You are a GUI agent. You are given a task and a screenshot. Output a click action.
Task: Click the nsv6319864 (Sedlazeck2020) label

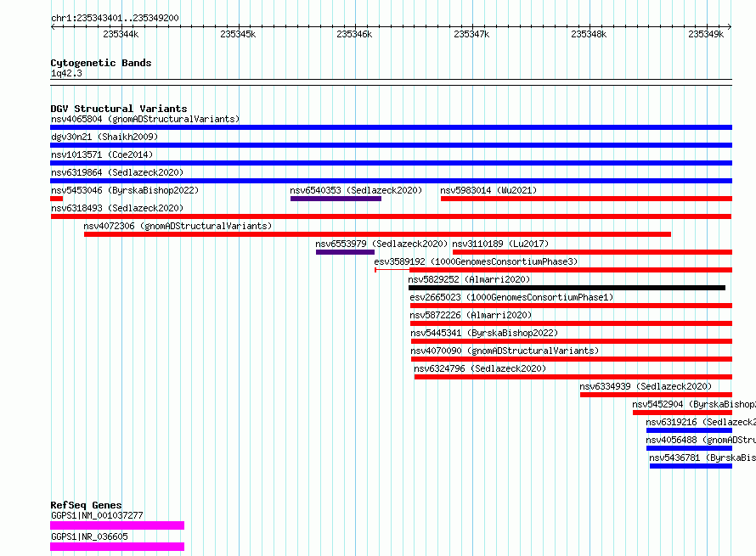click(x=117, y=172)
